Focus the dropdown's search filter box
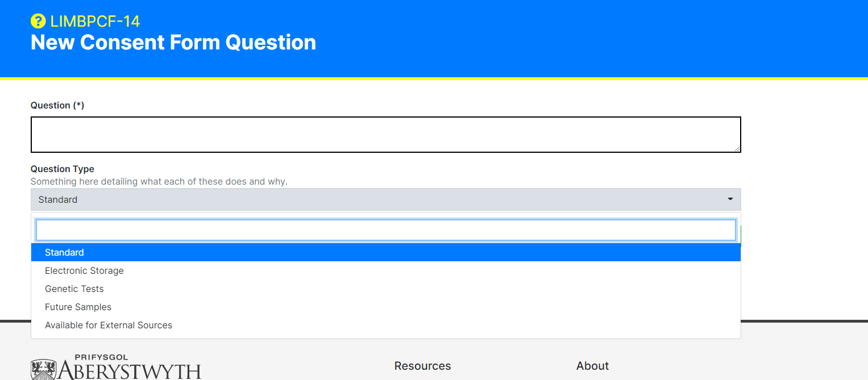The height and width of the screenshot is (380, 868). 385,229
